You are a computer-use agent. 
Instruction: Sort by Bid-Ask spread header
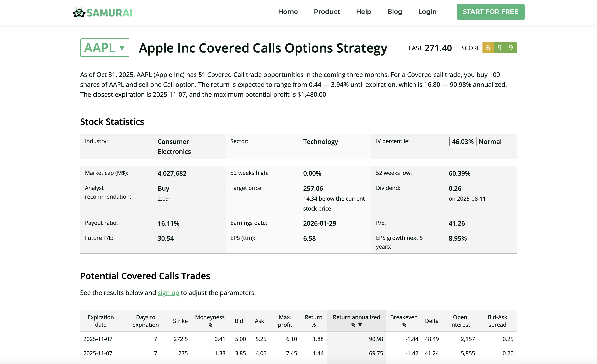[497, 321]
